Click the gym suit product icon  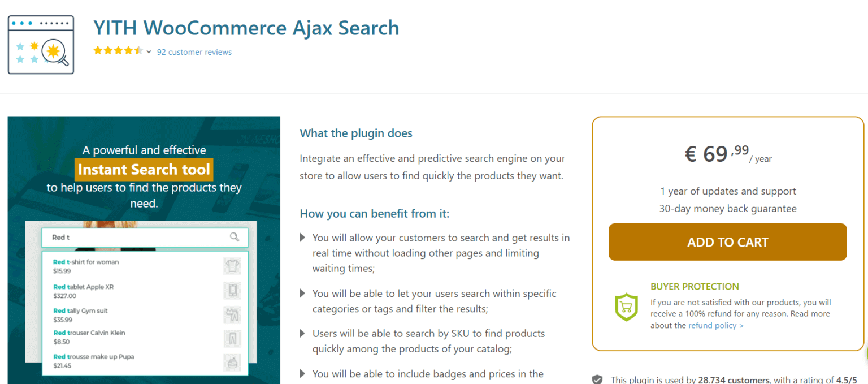tap(232, 314)
